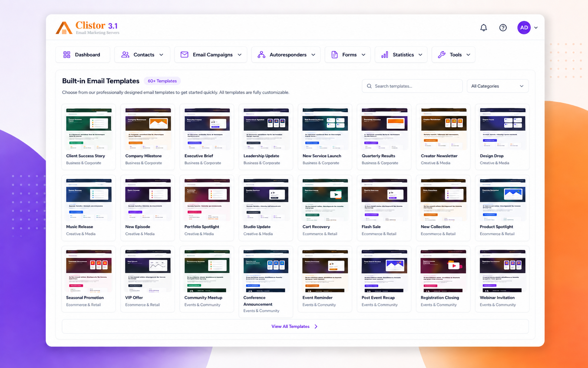The image size is (588, 368).
Task: Select the VIP Offer chart thumbnail
Action: 148,271
